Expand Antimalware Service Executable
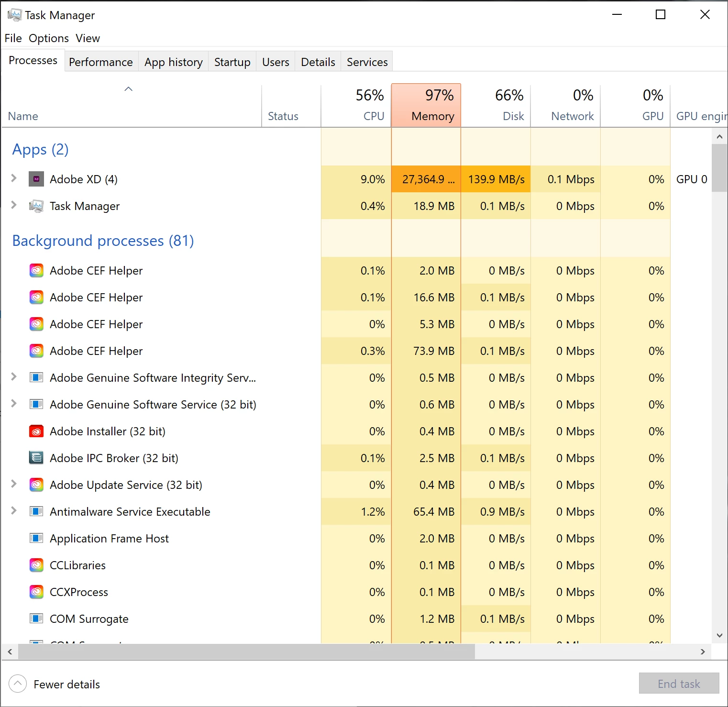The width and height of the screenshot is (728, 707). pos(14,511)
